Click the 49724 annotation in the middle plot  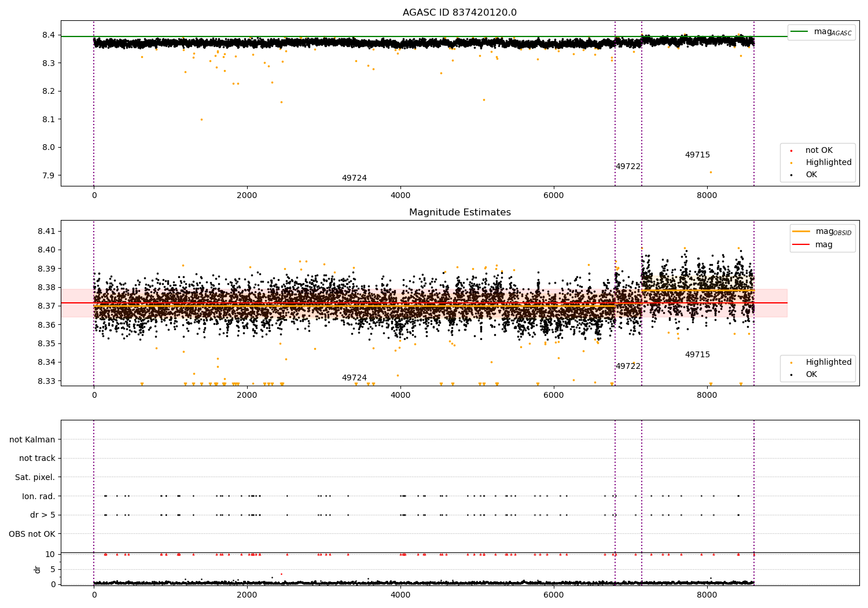[354, 378]
